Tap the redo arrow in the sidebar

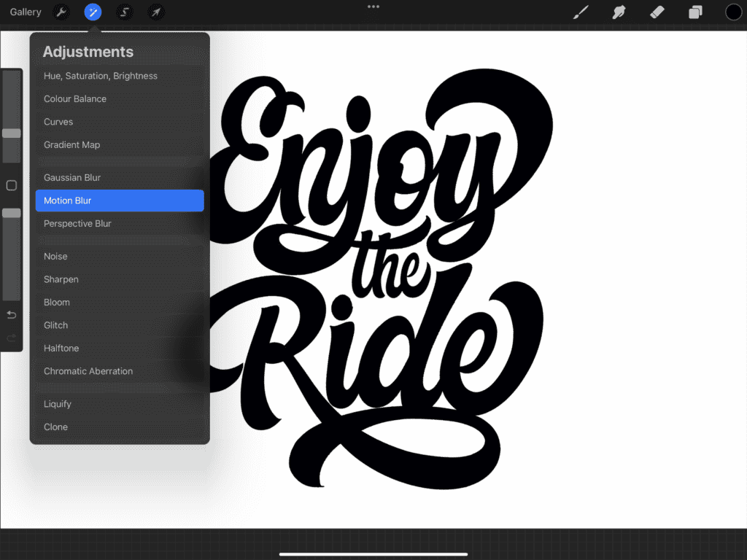(x=11, y=338)
